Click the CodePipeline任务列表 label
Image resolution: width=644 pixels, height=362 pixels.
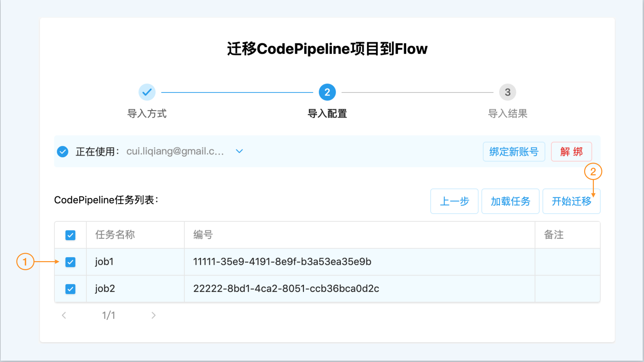click(106, 200)
